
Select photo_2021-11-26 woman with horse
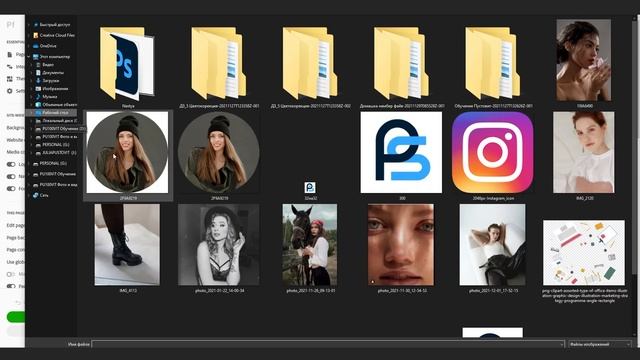(310, 244)
